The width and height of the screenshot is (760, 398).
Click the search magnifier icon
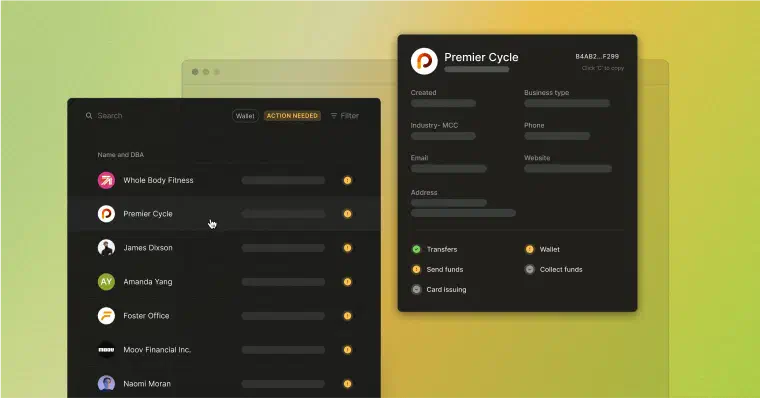click(x=89, y=116)
